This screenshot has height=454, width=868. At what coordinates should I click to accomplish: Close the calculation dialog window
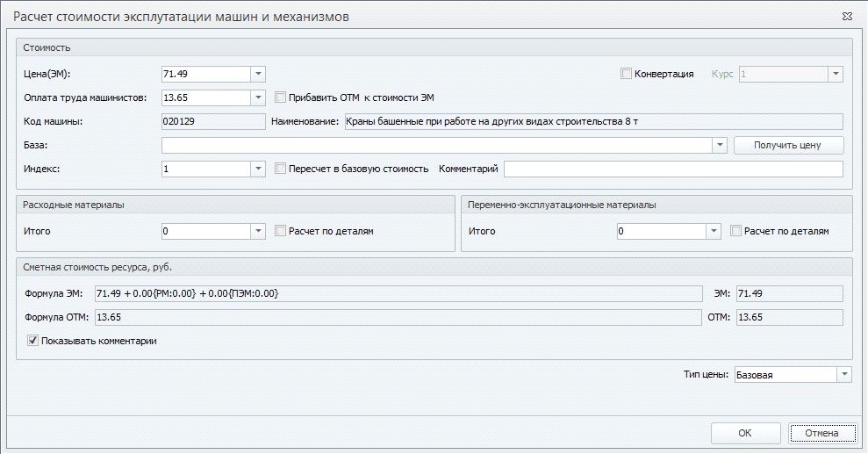click(846, 16)
